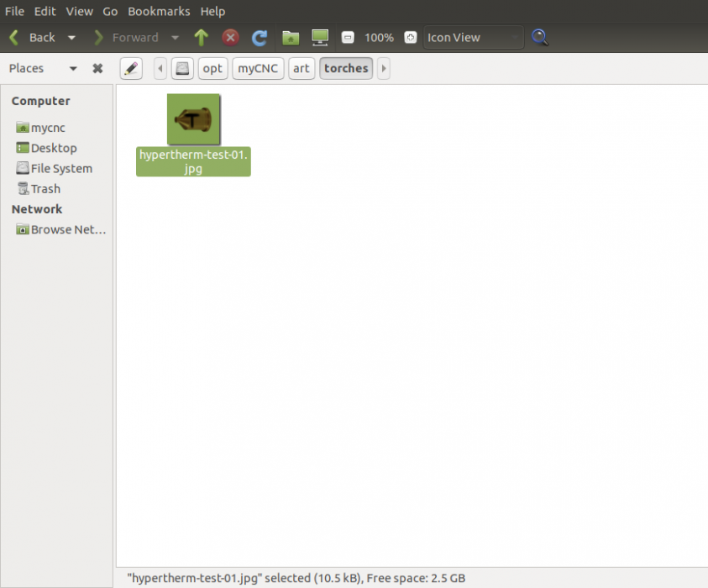
Task: Open the search tool
Action: coord(539,37)
